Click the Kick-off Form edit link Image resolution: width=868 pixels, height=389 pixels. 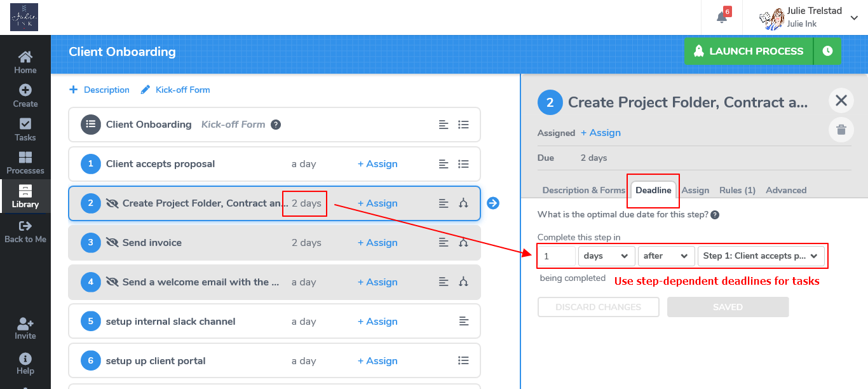175,90
